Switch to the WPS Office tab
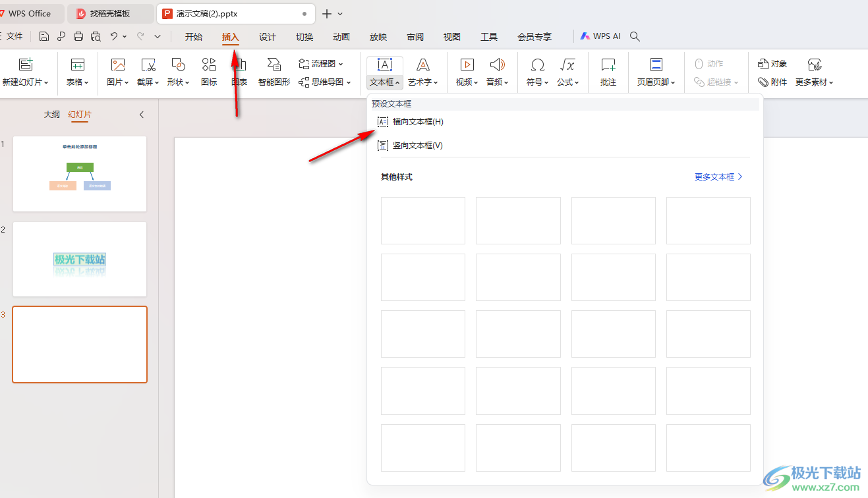Screen dimensions: 868x498 [x=30, y=14]
